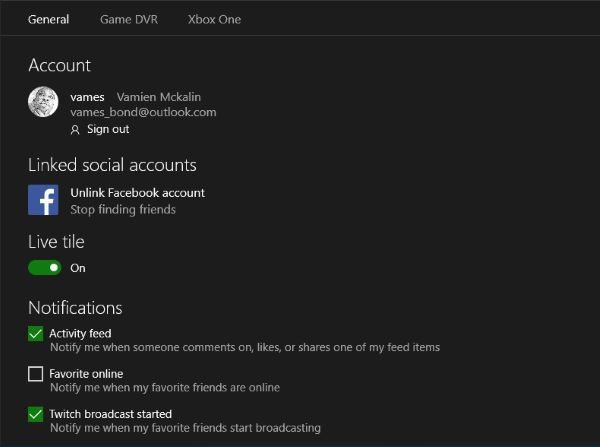This screenshot has height=447, width=600.
Task: Click the person icon beside Sign out
Action: point(75,130)
